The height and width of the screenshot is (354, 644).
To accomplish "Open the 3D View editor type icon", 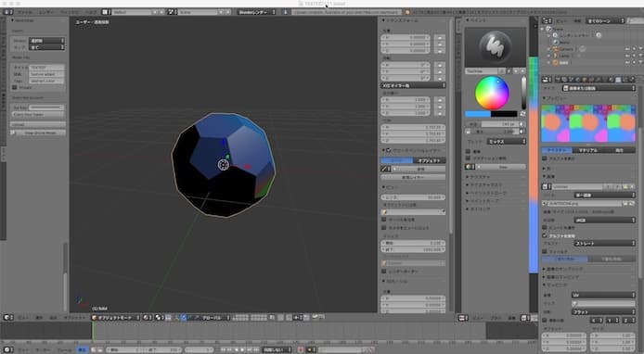I will point(7,318).
